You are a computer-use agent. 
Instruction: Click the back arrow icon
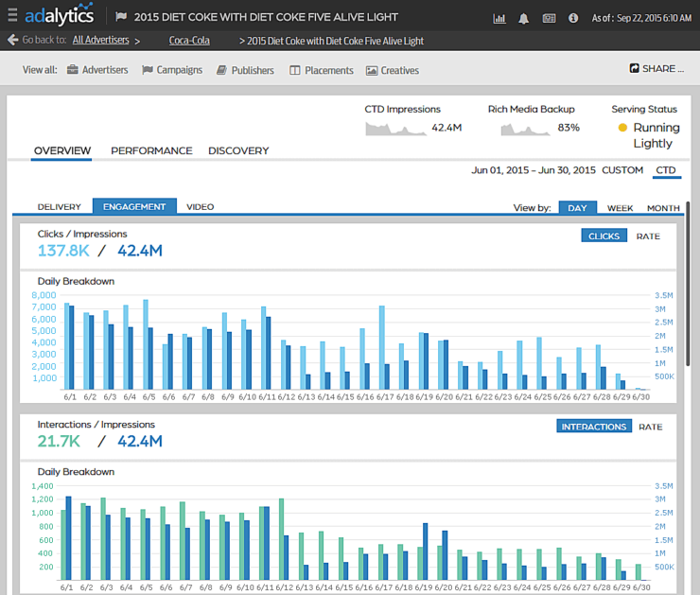(x=12, y=40)
